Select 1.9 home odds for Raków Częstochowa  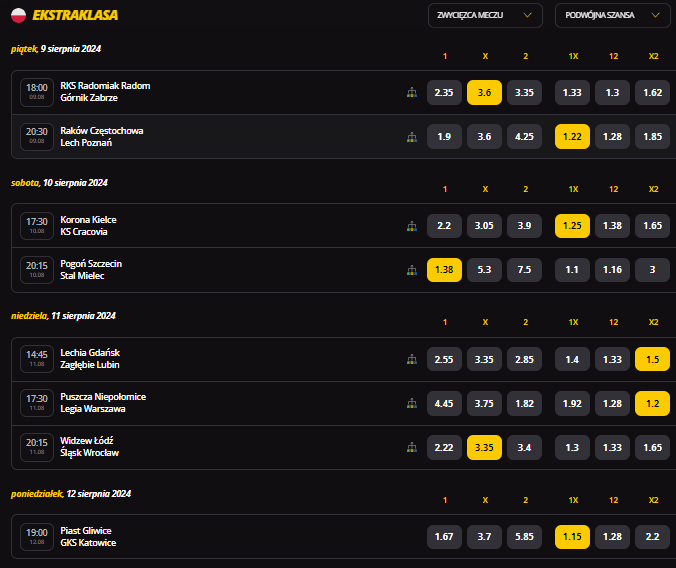click(444, 136)
